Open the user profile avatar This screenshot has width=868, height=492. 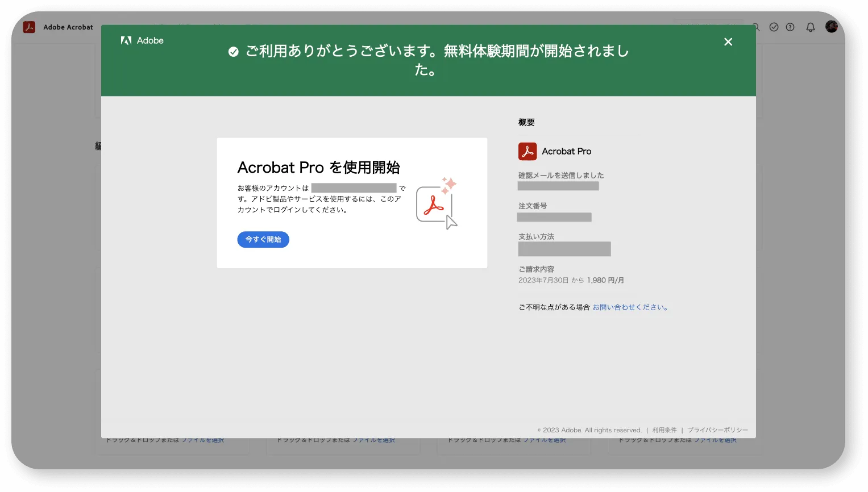coord(832,27)
